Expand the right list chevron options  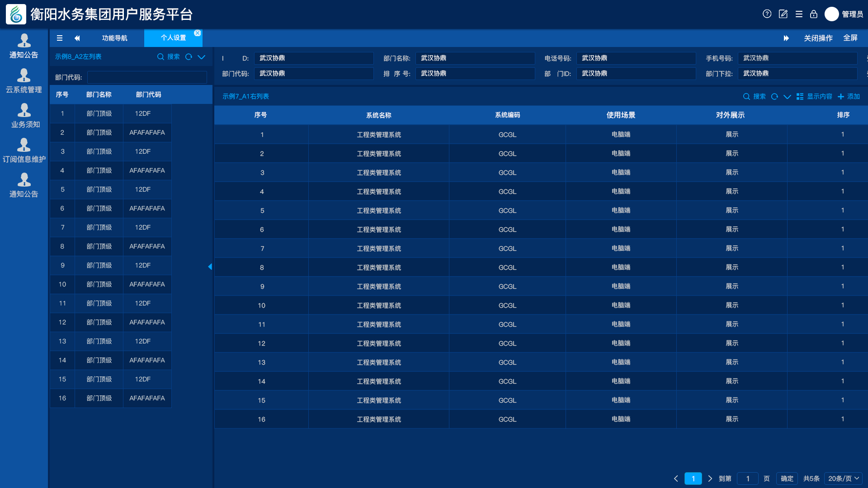coord(787,96)
